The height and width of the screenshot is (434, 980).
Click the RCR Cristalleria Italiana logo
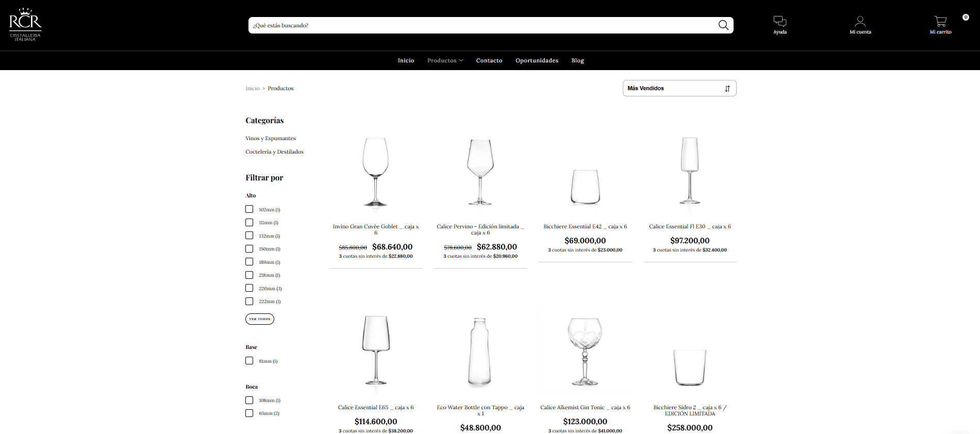pos(25,25)
